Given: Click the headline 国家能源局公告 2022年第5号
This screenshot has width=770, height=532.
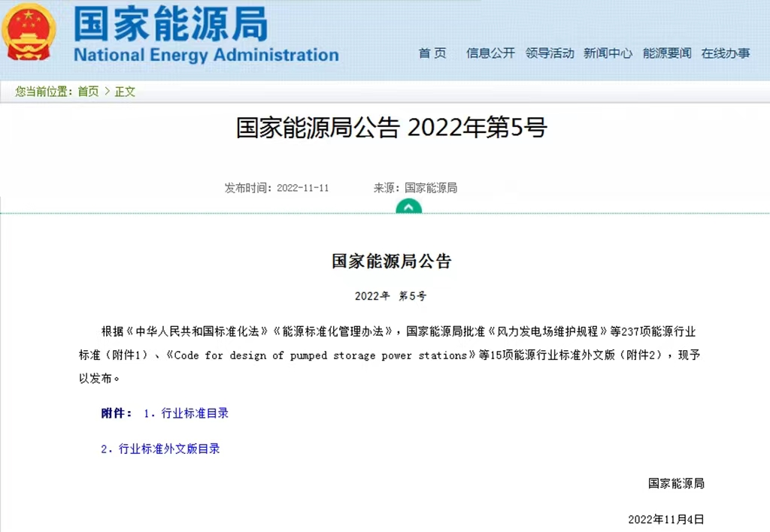Looking at the screenshot, I should pos(391,128).
